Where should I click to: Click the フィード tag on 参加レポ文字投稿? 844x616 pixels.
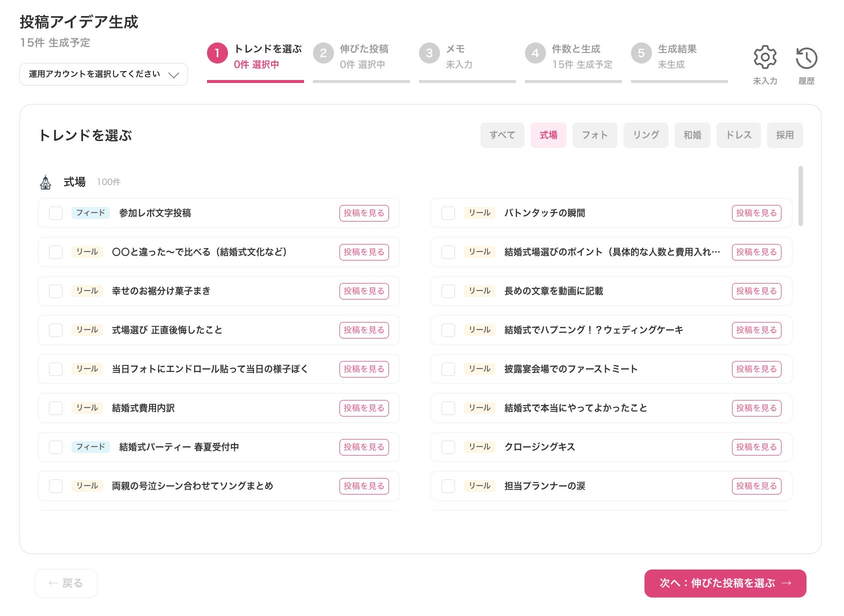[90, 213]
